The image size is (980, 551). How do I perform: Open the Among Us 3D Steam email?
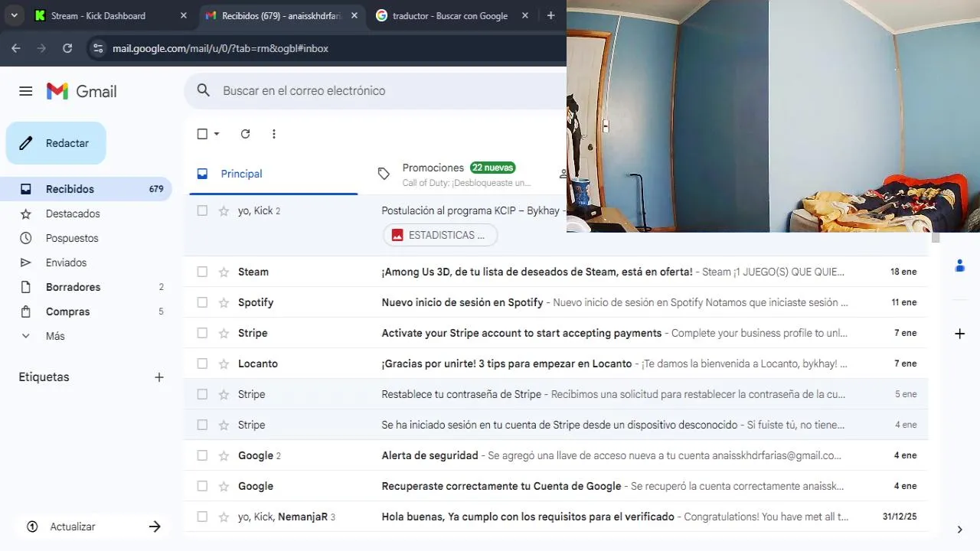click(x=556, y=272)
